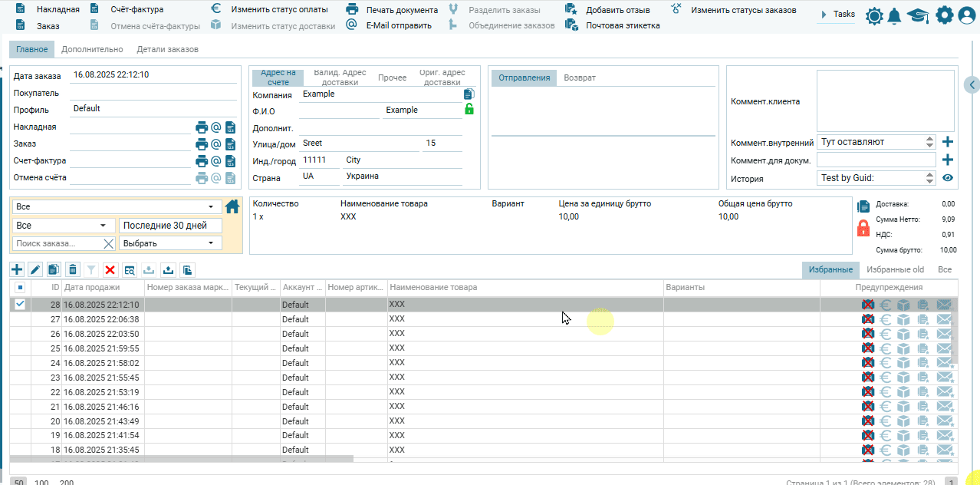The height and width of the screenshot is (485, 980).
Task: Switch to the Детали заказов tab
Action: pyautogui.click(x=167, y=49)
